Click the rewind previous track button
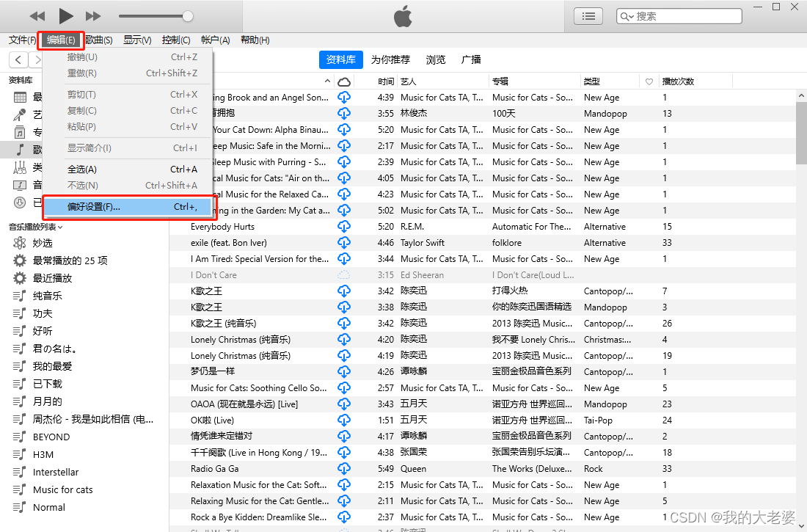Screen dimensions: 807x532 point(37,16)
